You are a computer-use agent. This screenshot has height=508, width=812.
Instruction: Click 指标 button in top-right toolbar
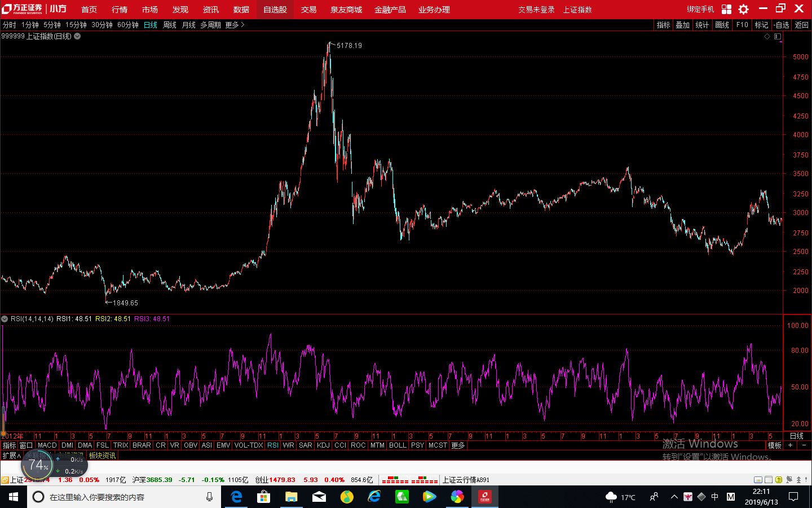click(664, 25)
